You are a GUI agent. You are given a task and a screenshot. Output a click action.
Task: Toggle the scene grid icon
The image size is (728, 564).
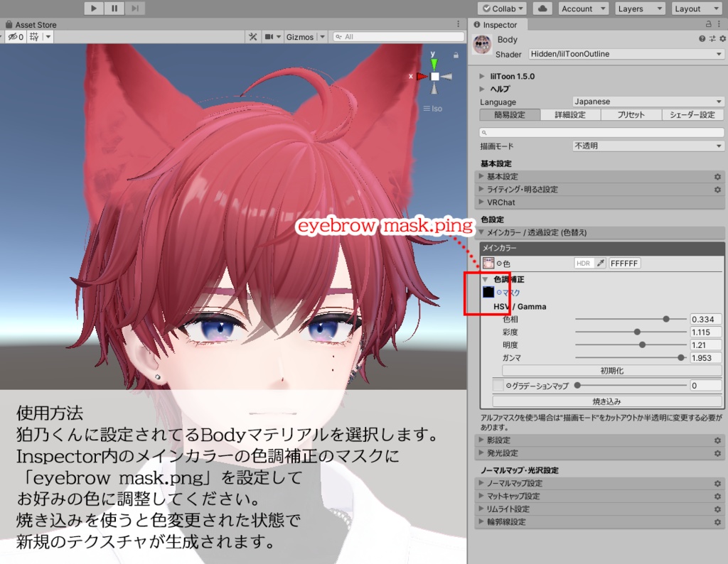(34, 37)
